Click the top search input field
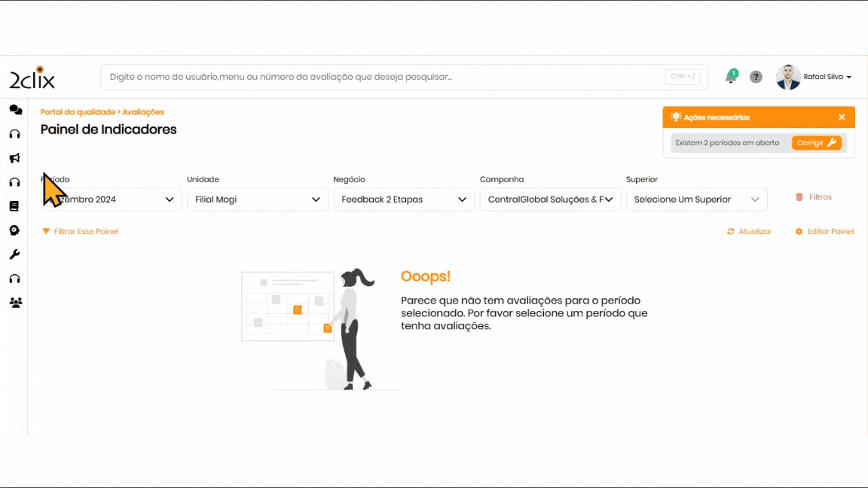This screenshot has width=868, height=488. tap(384, 77)
